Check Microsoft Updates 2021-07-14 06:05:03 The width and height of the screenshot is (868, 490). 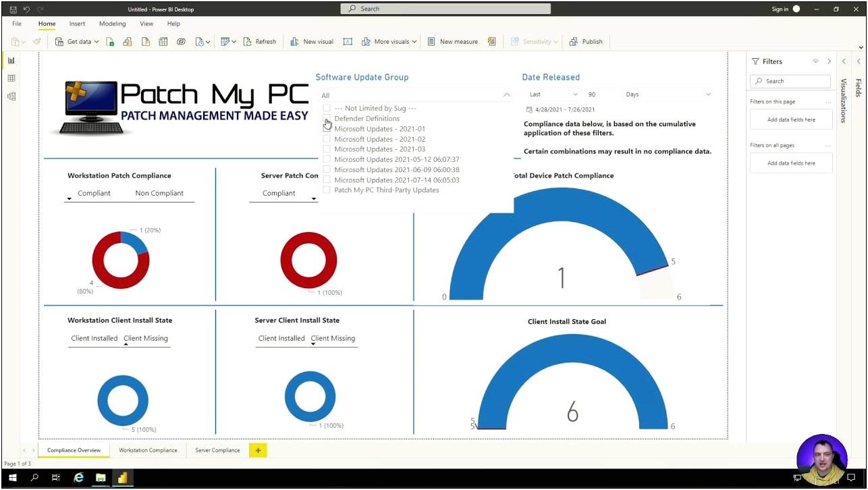(327, 180)
